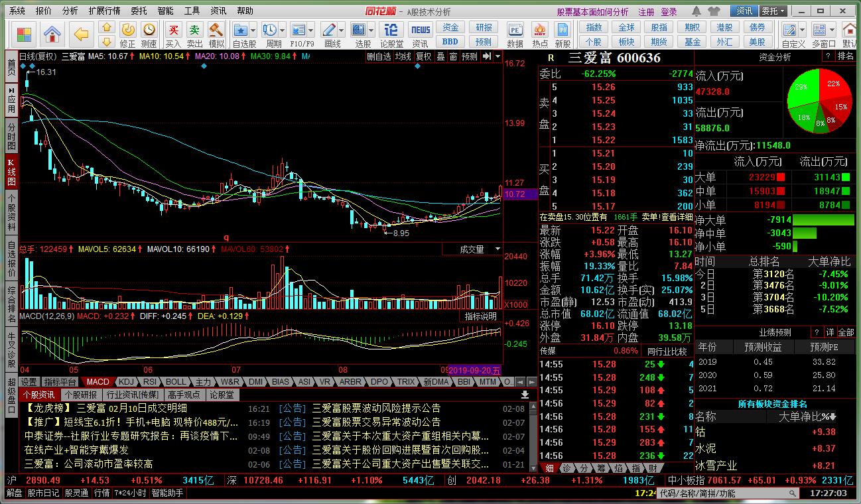Screen dimensions: 861x504
Task: Switch to the KDJ indicator tab
Action: click(x=126, y=382)
